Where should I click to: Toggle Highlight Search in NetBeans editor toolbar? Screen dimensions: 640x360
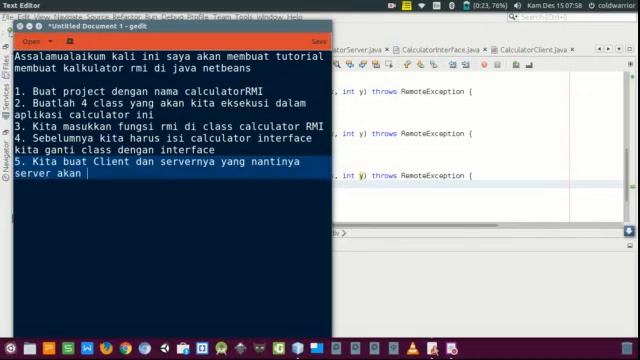click(376, 64)
